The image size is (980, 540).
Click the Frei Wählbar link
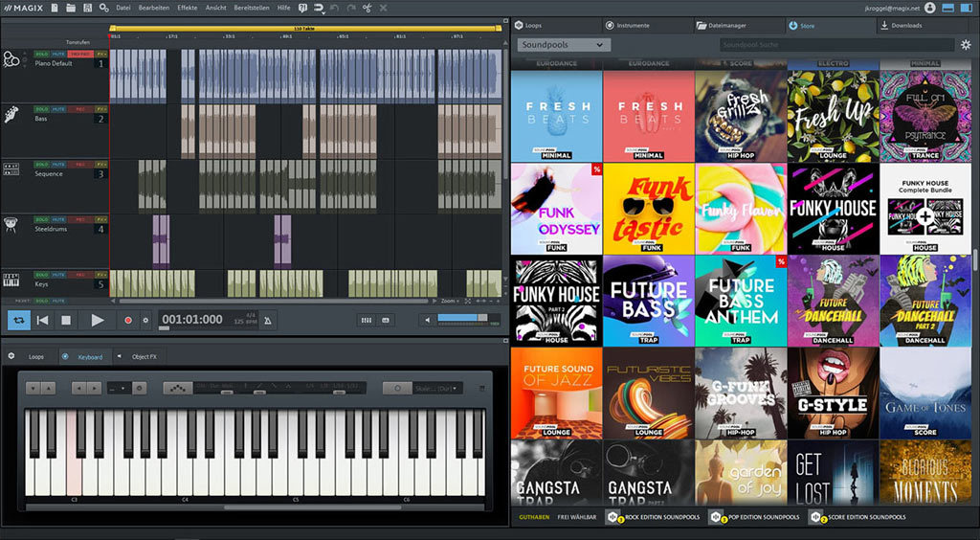pos(577,517)
